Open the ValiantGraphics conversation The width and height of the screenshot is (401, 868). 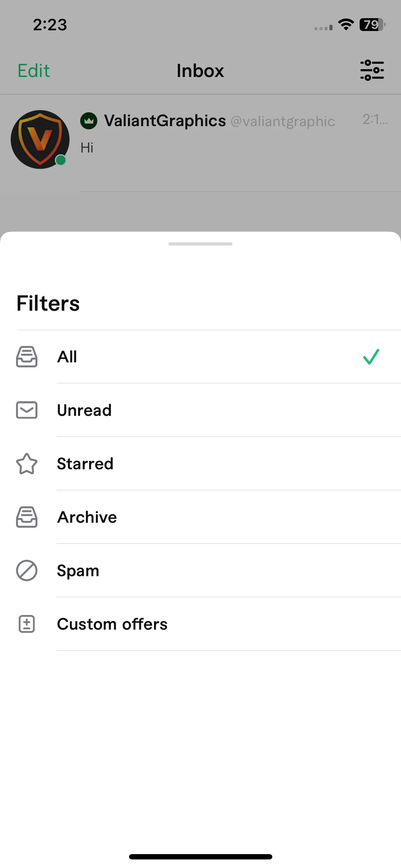[x=200, y=143]
